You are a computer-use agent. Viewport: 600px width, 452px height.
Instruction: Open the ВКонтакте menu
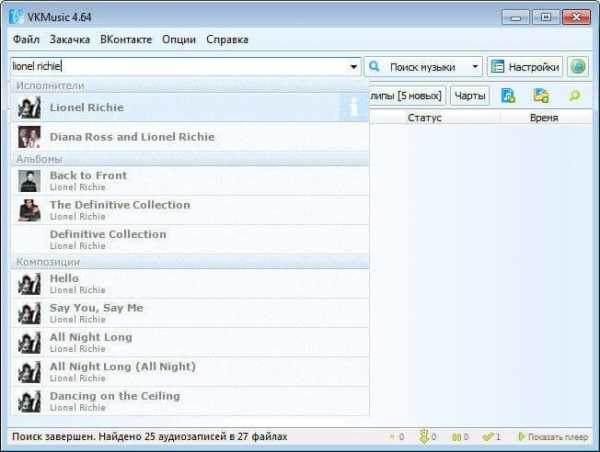click(126, 39)
